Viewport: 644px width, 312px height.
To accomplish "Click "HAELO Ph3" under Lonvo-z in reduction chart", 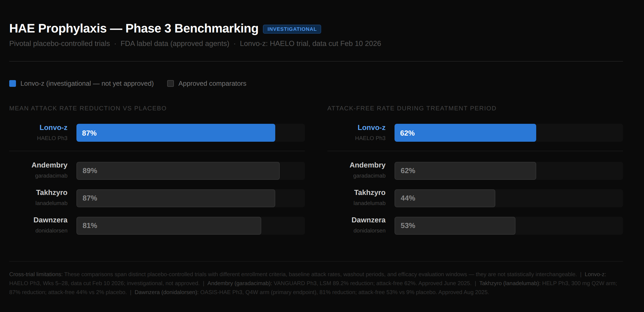I will 52,138.
